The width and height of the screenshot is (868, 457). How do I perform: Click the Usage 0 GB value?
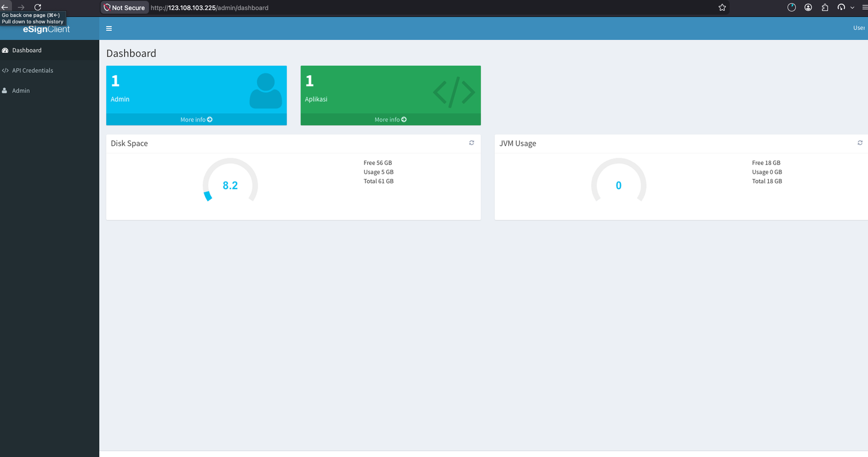pos(767,172)
